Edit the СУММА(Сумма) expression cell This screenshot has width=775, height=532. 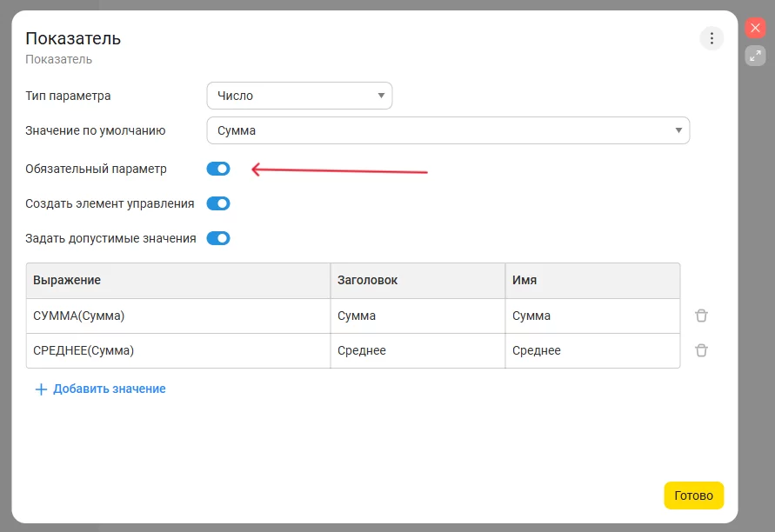[177, 316]
